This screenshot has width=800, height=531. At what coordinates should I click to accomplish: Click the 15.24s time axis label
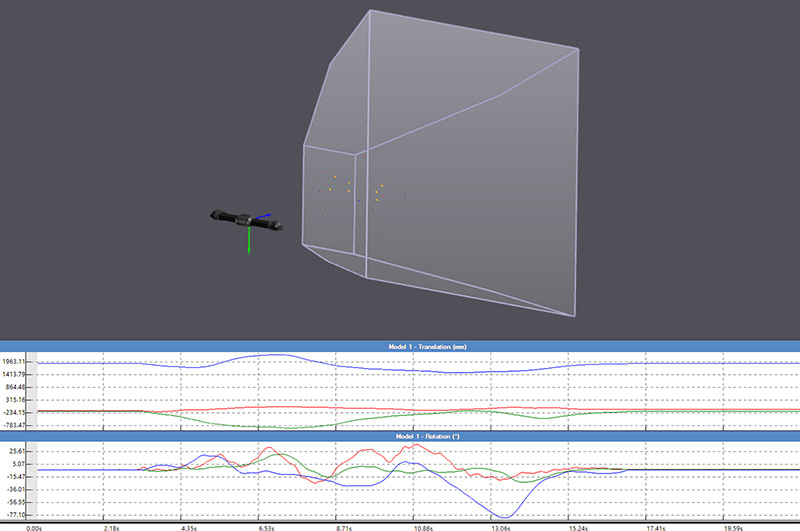(575, 525)
